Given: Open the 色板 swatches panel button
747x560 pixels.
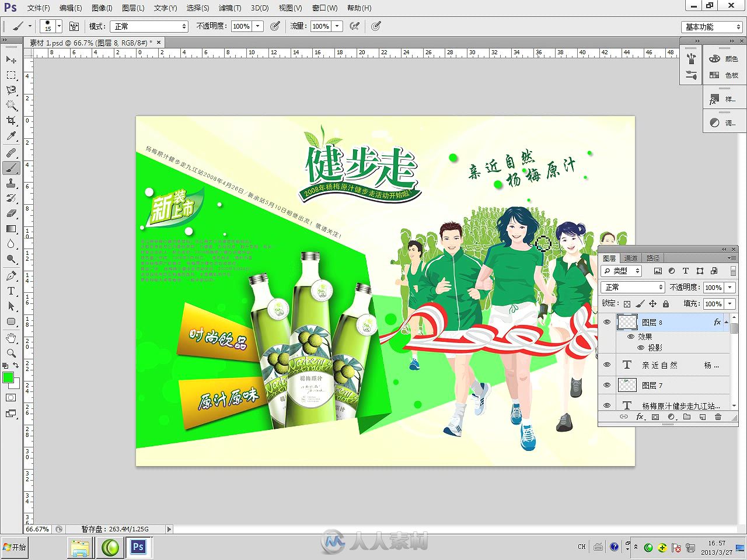Looking at the screenshot, I should pos(724,75).
